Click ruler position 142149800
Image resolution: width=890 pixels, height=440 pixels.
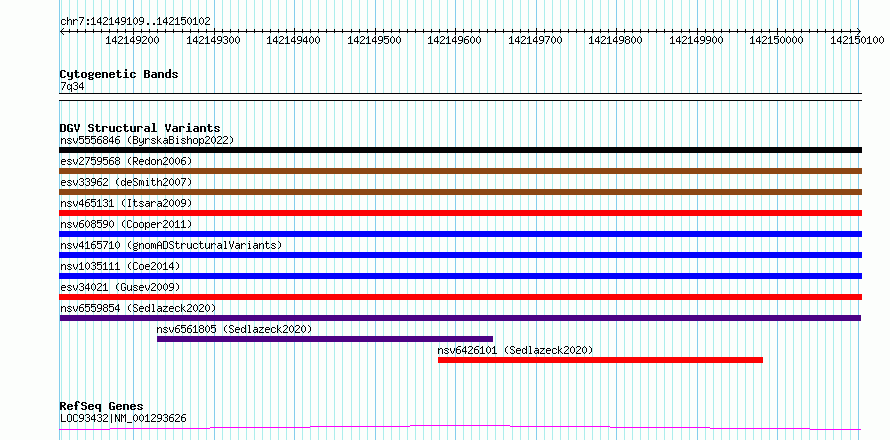pos(616,40)
